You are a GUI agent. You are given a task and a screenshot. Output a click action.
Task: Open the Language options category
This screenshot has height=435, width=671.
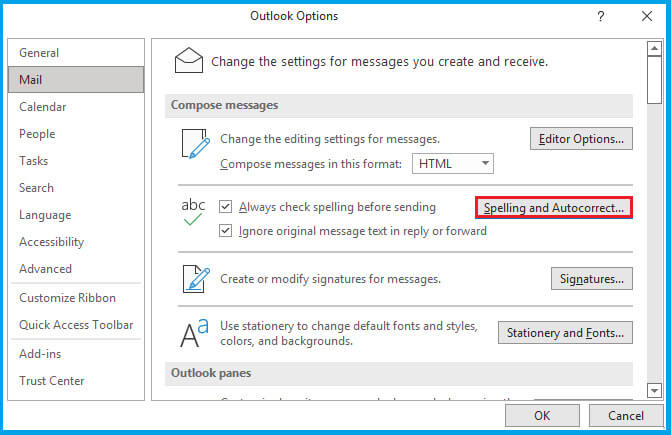point(76,215)
